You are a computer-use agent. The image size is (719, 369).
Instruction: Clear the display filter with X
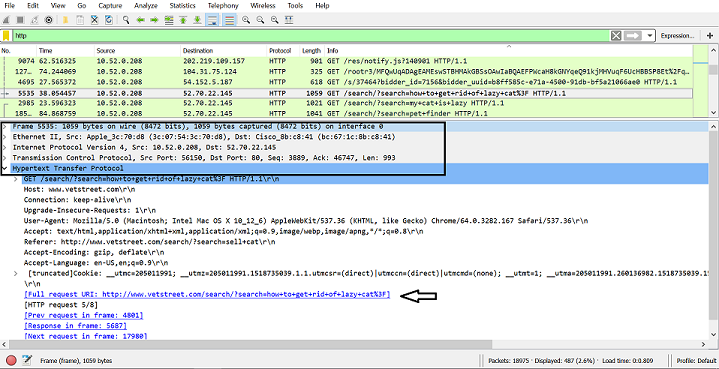click(616, 36)
